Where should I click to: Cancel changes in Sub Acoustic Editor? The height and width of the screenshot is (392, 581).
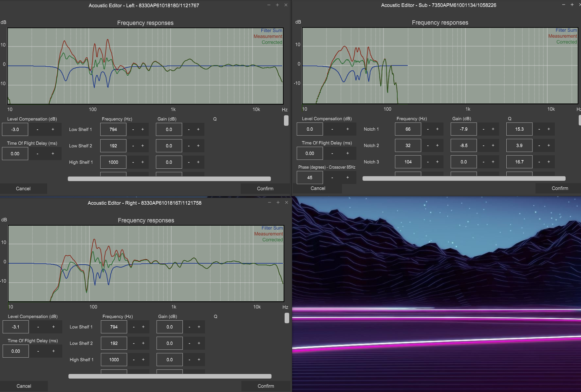318,188
